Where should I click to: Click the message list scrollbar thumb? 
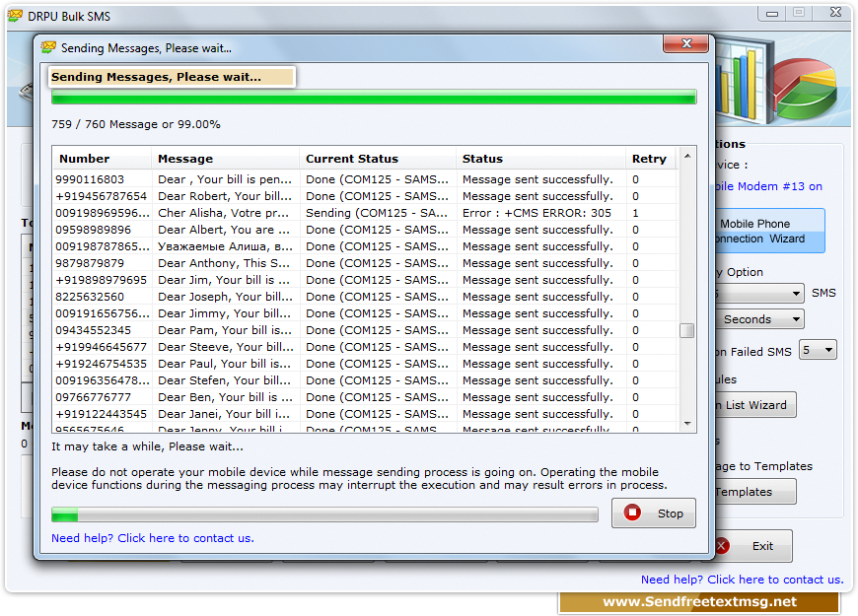tap(687, 330)
